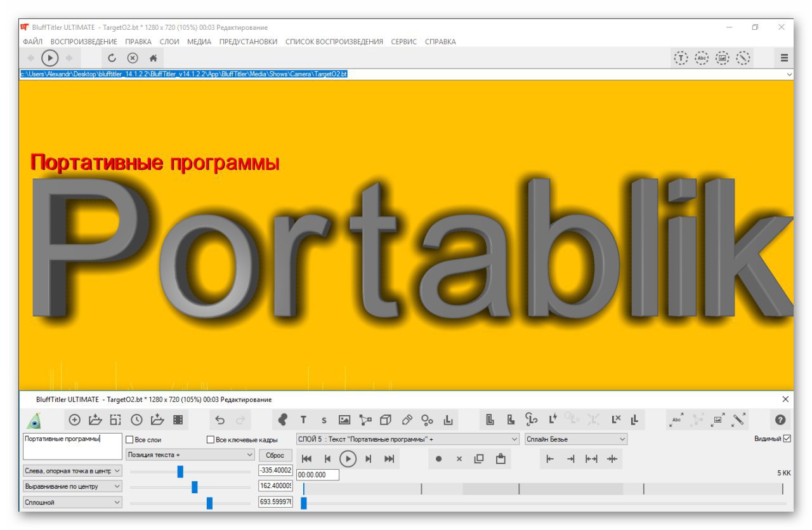Add a particle layer with circles icon
Screen dimensions: 812x530
(428, 420)
